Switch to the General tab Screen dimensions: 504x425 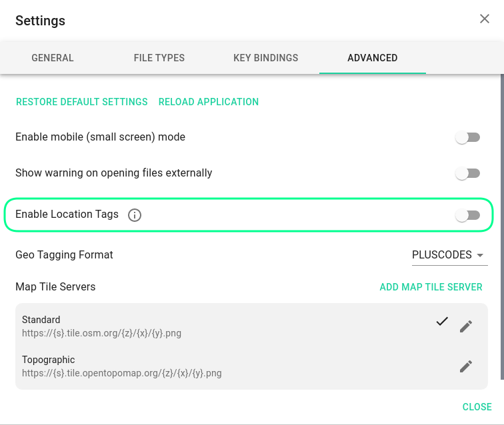[x=53, y=58]
